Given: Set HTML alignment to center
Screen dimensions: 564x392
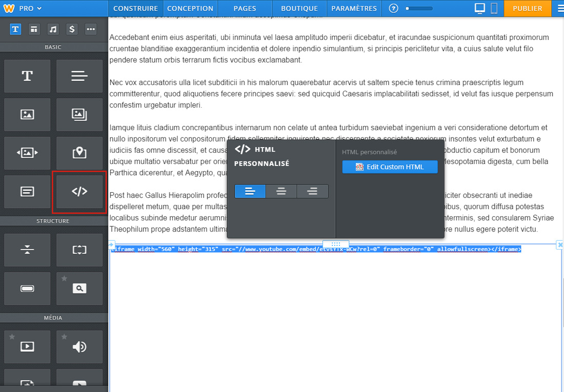Looking at the screenshot, I should click(281, 191).
